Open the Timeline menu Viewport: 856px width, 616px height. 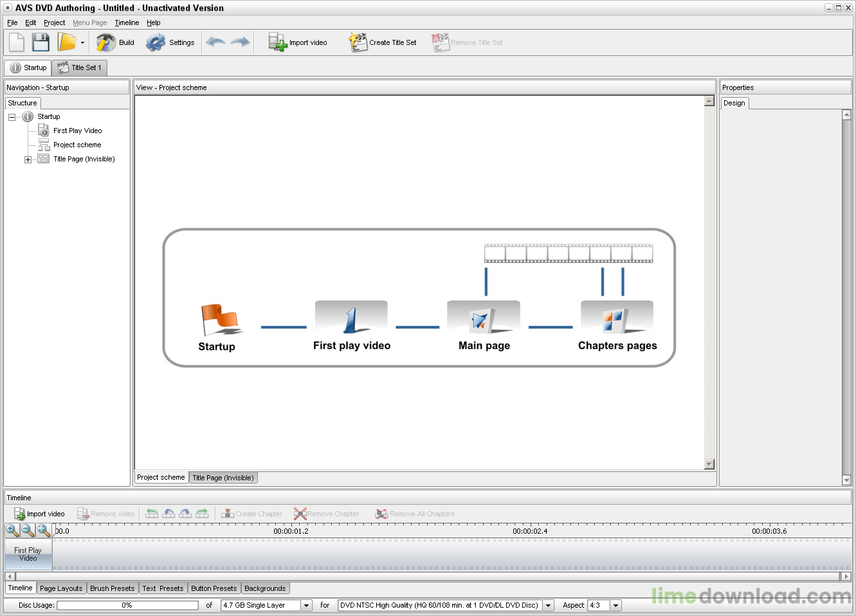click(127, 23)
